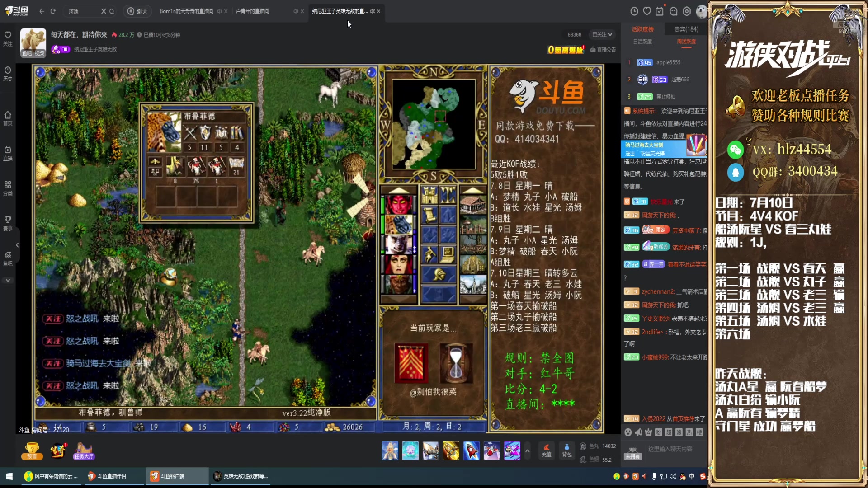Open the streamer avatar 鱼吧|视频
Screen dimensions: 868x488
[33, 43]
